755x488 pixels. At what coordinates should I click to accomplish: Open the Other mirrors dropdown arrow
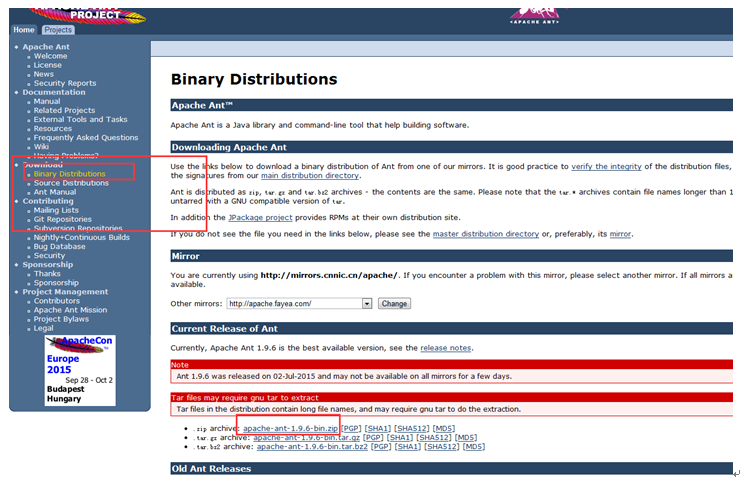point(367,304)
